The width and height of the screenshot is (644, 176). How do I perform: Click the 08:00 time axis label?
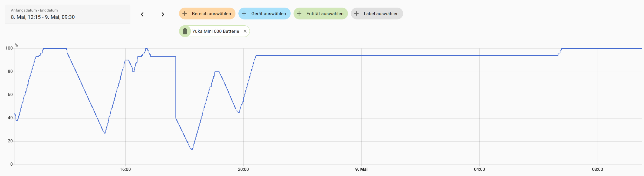597,170
